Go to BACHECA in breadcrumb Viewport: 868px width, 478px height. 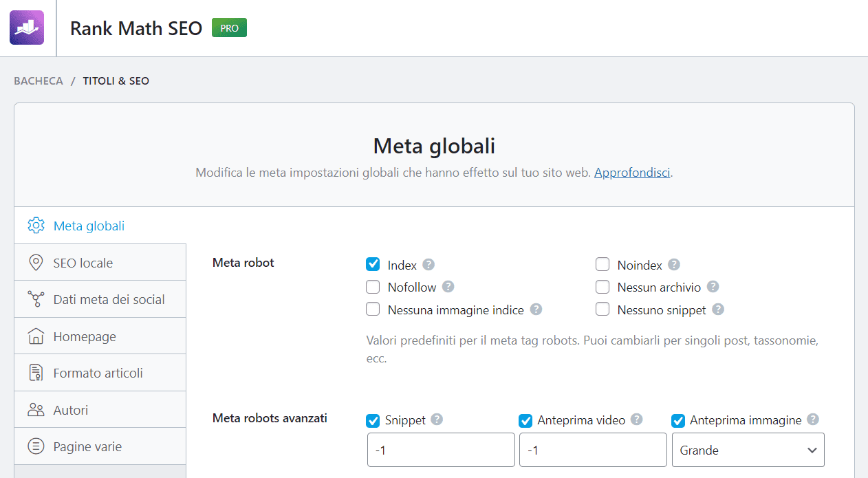pos(39,81)
